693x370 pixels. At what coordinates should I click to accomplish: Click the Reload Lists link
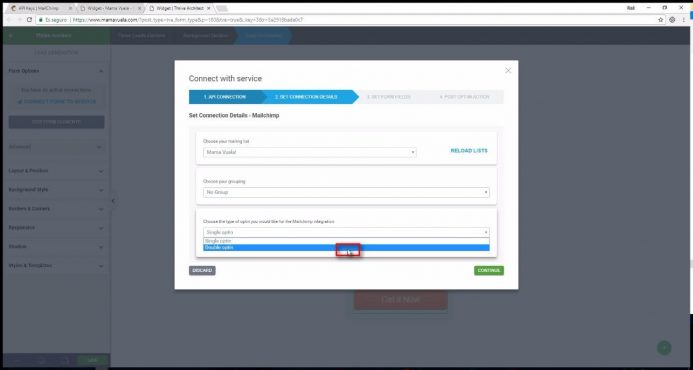469,151
